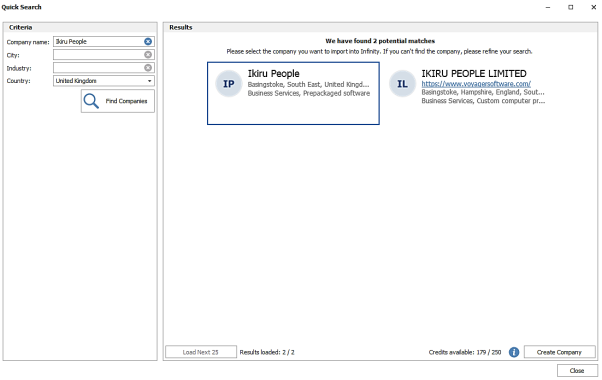The height and width of the screenshot is (380, 602).
Task: Select the IP avatar of Ikiru People
Action: pos(228,84)
